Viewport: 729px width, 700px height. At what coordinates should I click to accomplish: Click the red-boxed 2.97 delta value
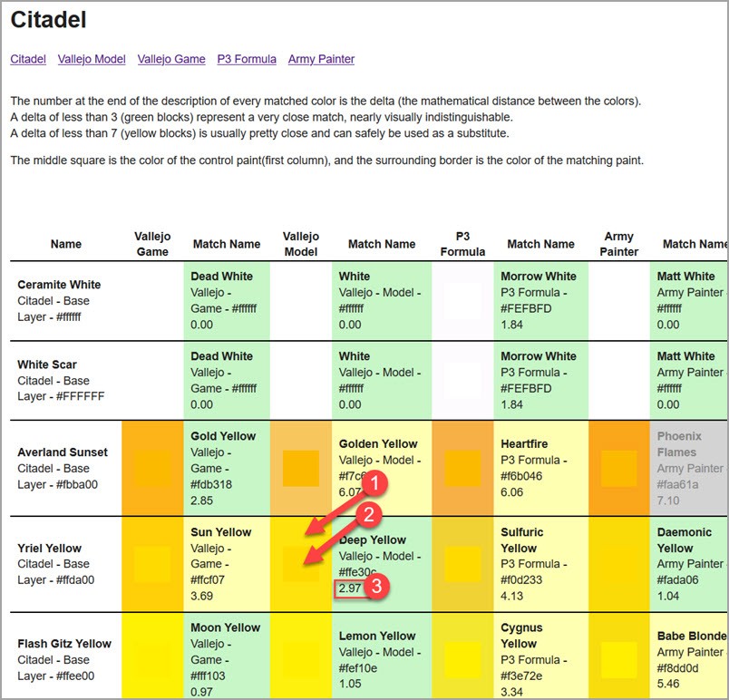349,589
